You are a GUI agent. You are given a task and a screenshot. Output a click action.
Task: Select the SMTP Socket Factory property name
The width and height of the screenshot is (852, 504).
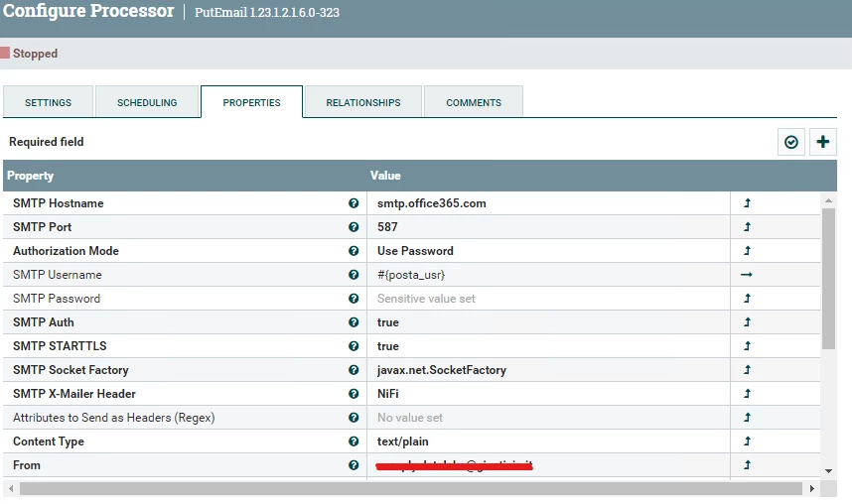tap(71, 370)
